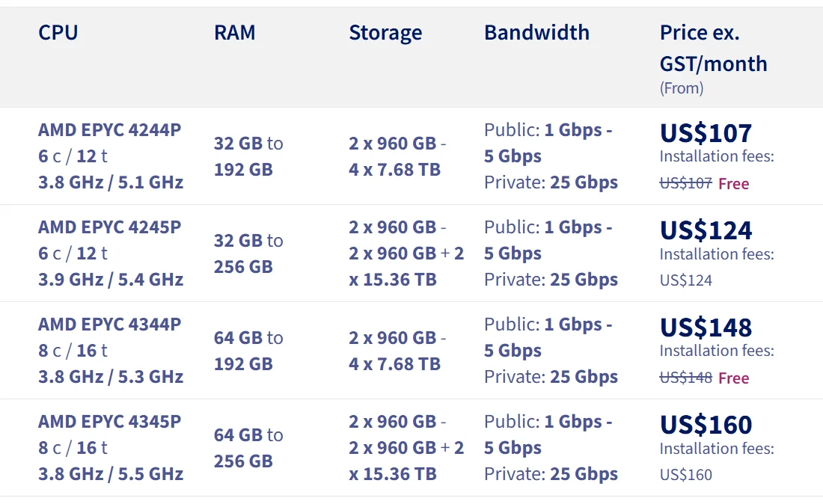823x504 pixels.
Task: Open the AMD EPYC 4245P server
Action: point(109,227)
